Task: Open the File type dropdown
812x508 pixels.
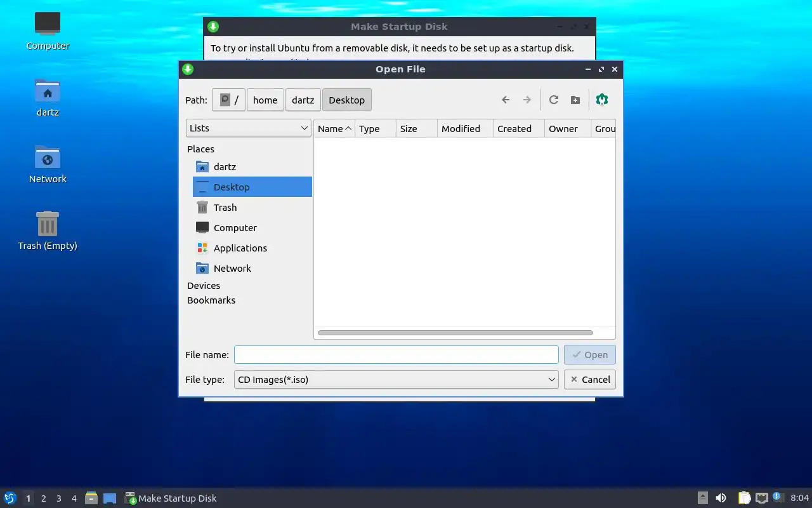Action: [396, 379]
